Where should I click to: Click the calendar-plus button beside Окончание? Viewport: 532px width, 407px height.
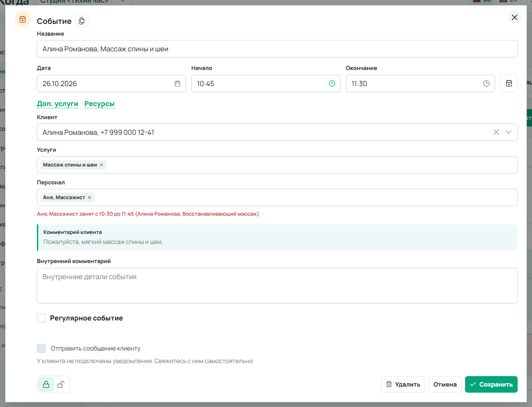[509, 83]
